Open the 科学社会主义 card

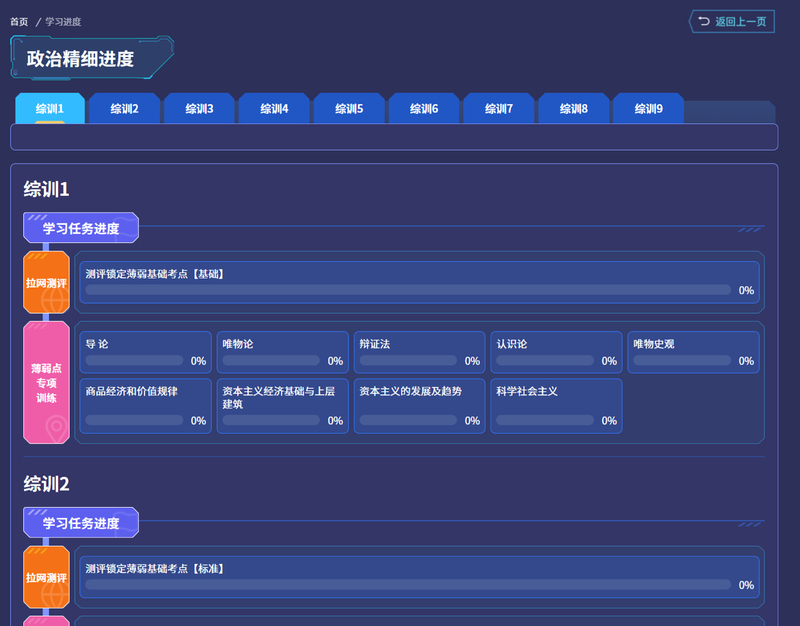(x=556, y=405)
